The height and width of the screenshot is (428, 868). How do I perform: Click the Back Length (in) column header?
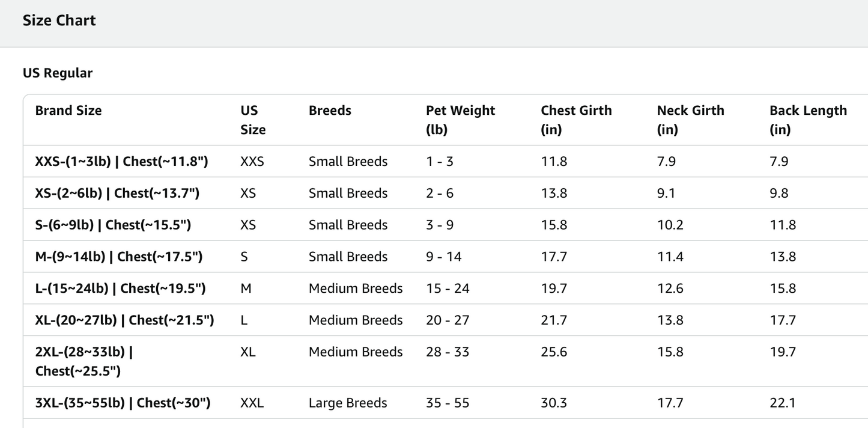(x=808, y=120)
